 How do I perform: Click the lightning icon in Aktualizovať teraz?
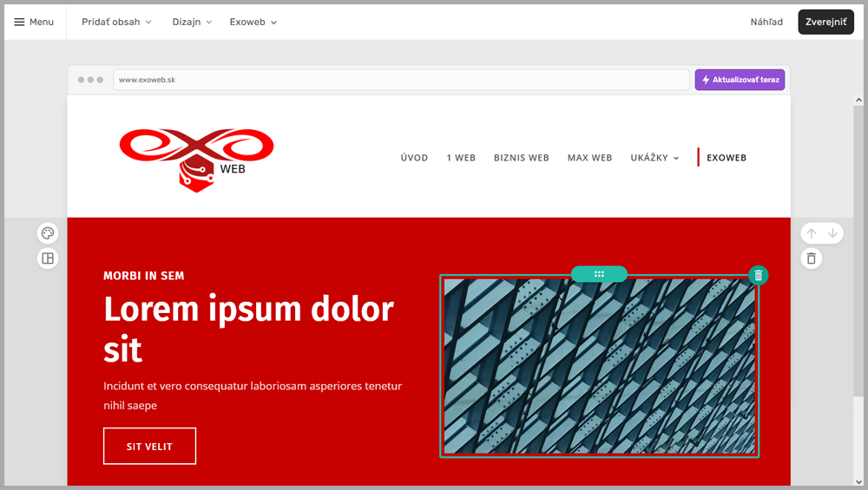click(x=706, y=80)
